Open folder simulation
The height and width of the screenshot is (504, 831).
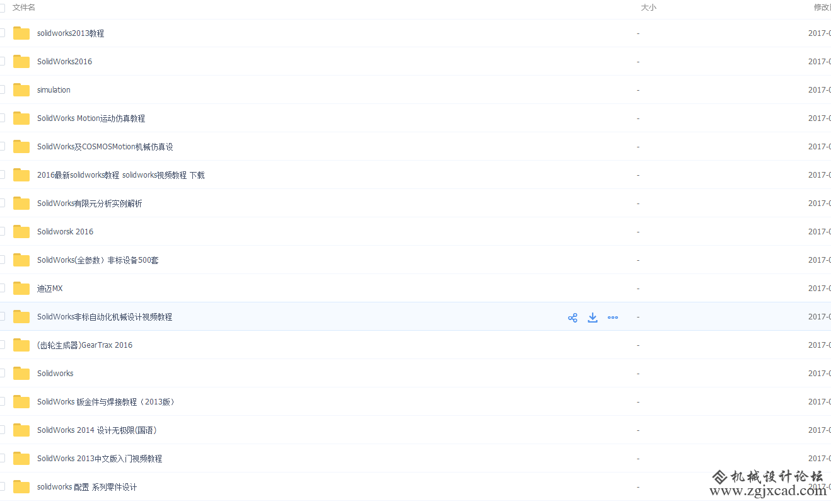point(54,90)
